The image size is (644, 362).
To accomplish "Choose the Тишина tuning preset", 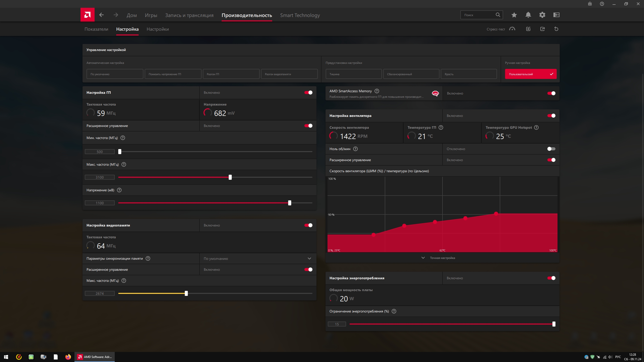I will click(x=353, y=74).
